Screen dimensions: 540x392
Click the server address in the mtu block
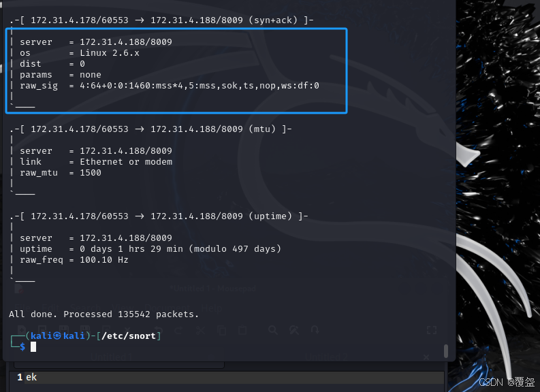(x=126, y=150)
